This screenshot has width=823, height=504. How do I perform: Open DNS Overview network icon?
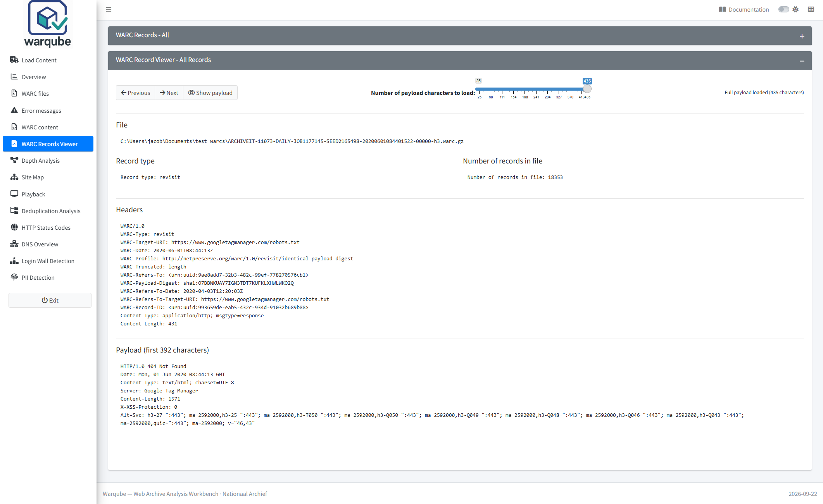14,244
